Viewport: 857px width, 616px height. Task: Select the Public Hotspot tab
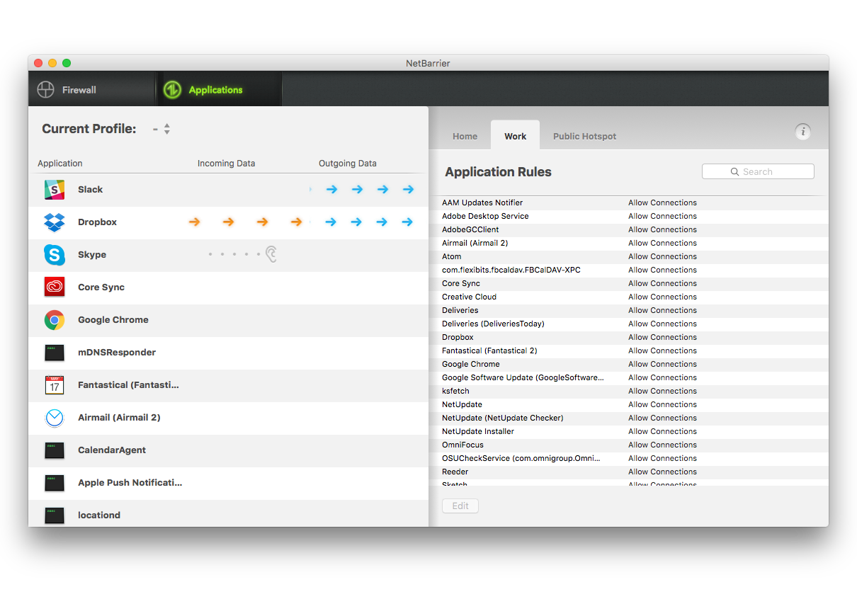click(584, 136)
